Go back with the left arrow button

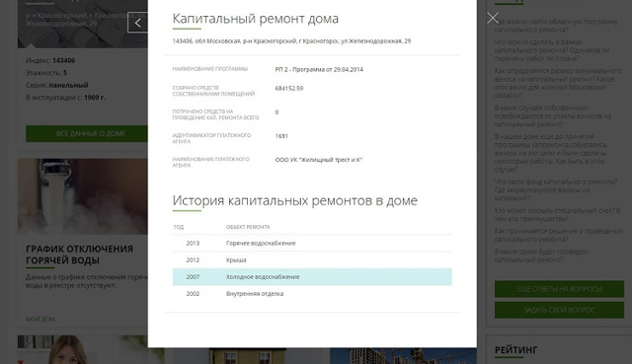tap(138, 23)
